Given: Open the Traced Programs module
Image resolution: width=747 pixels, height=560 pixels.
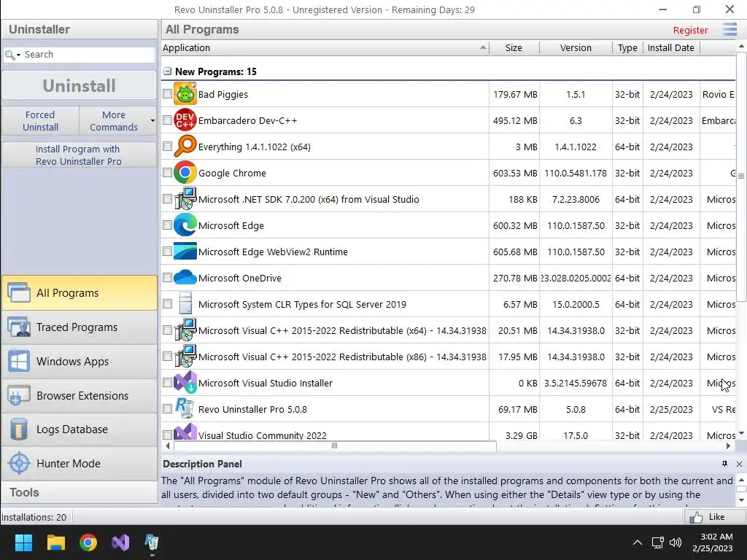Looking at the screenshot, I should [80, 327].
